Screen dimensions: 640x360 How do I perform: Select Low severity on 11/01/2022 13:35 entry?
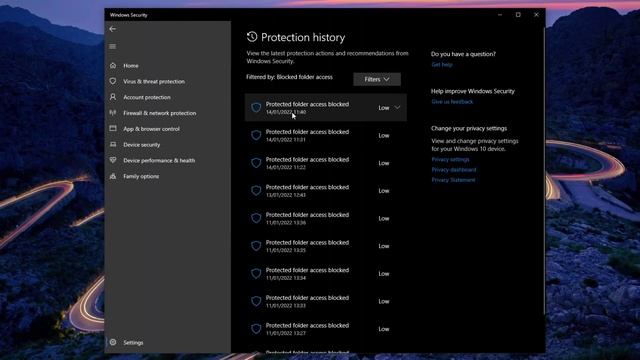[x=384, y=246]
